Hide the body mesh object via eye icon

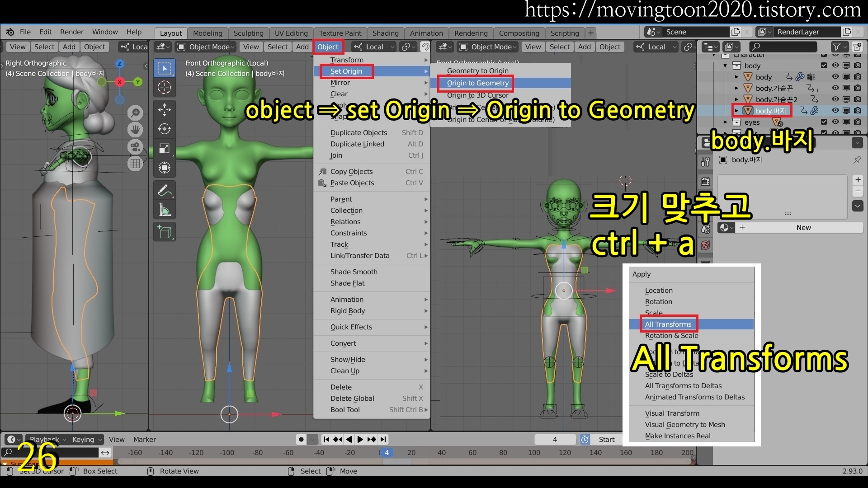[x=835, y=77]
